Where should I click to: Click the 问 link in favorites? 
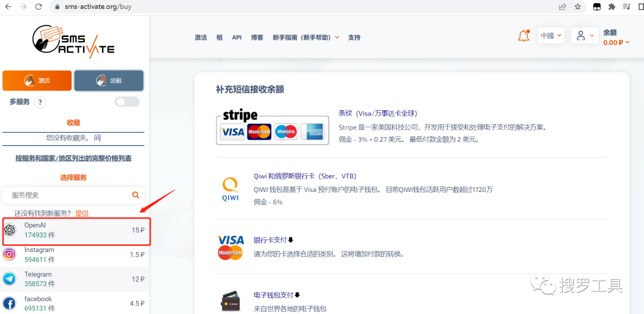click(x=97, y=138)
